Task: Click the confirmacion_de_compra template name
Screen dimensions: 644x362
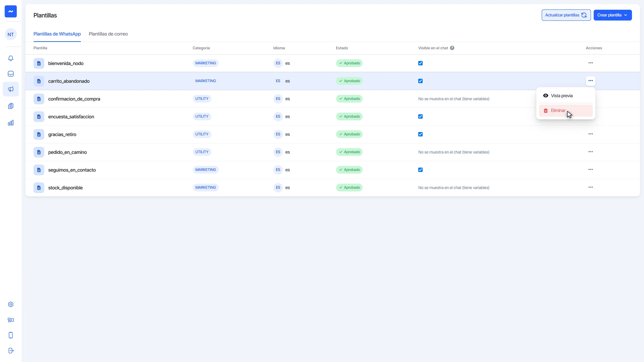Action: point(74,99)
